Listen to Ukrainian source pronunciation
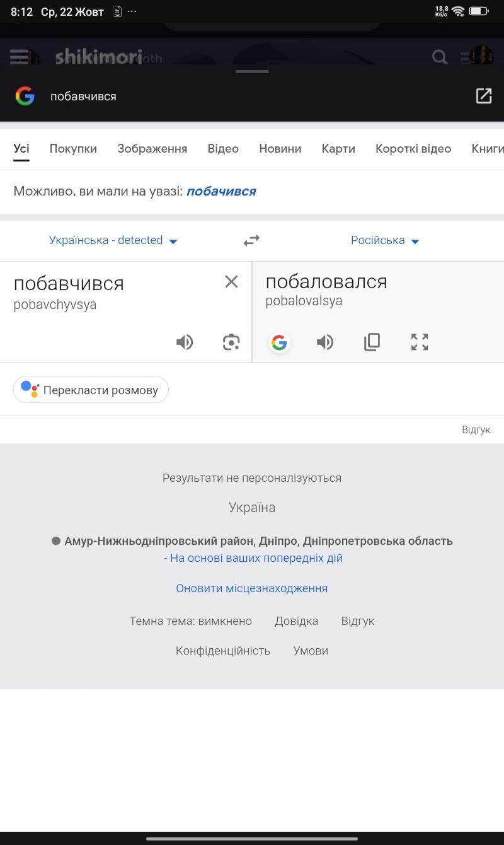The width and height of the screenshot is (504, 845). tap(184, 342)
